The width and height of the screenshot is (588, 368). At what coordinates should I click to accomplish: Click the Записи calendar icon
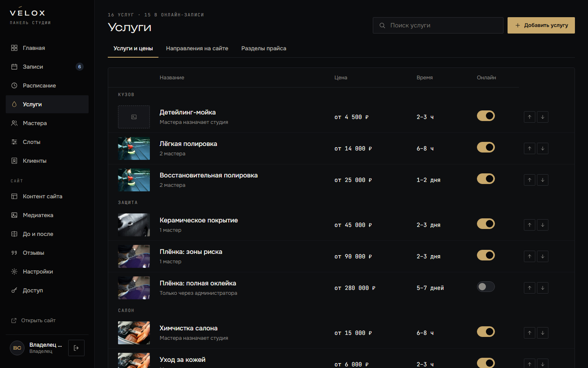[x=14, y=67]
